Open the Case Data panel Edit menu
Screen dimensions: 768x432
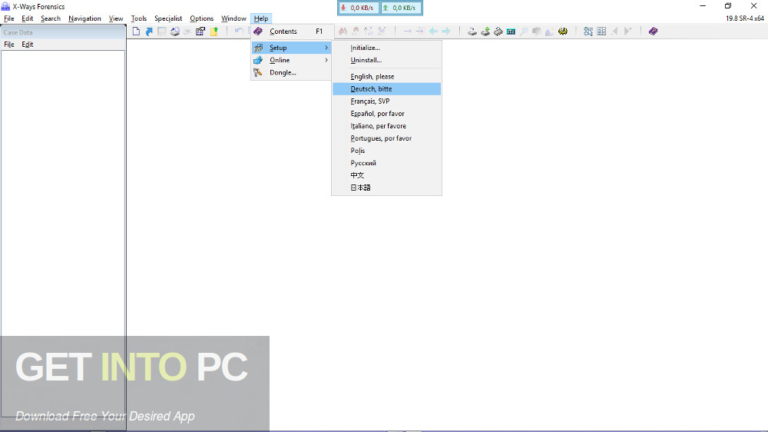click(x=27, y=44)
